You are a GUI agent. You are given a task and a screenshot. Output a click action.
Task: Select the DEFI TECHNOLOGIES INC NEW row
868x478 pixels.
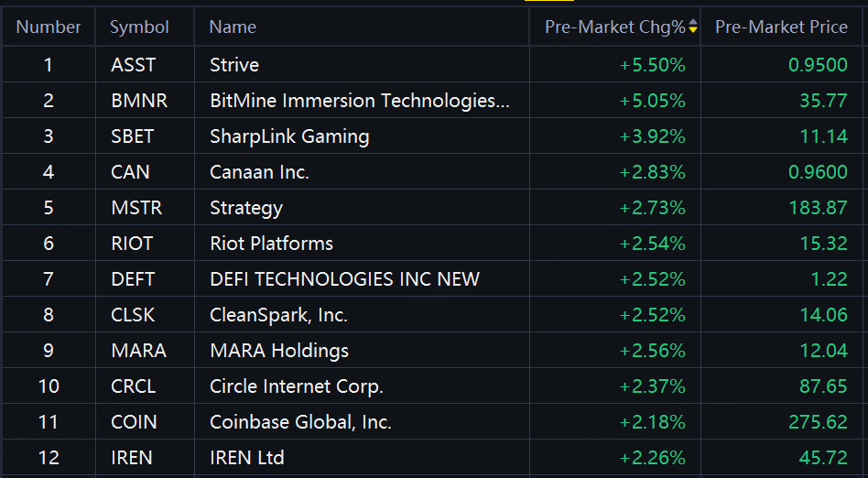344,279
